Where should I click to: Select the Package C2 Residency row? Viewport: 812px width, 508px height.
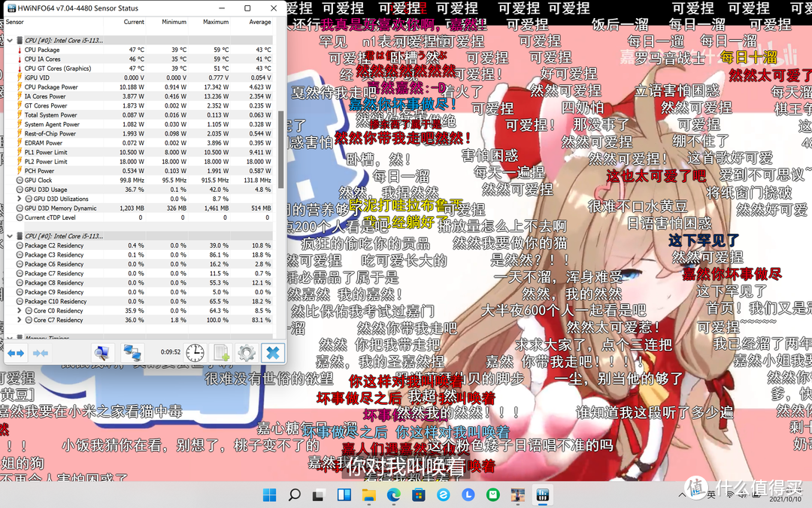pos(139,245)
